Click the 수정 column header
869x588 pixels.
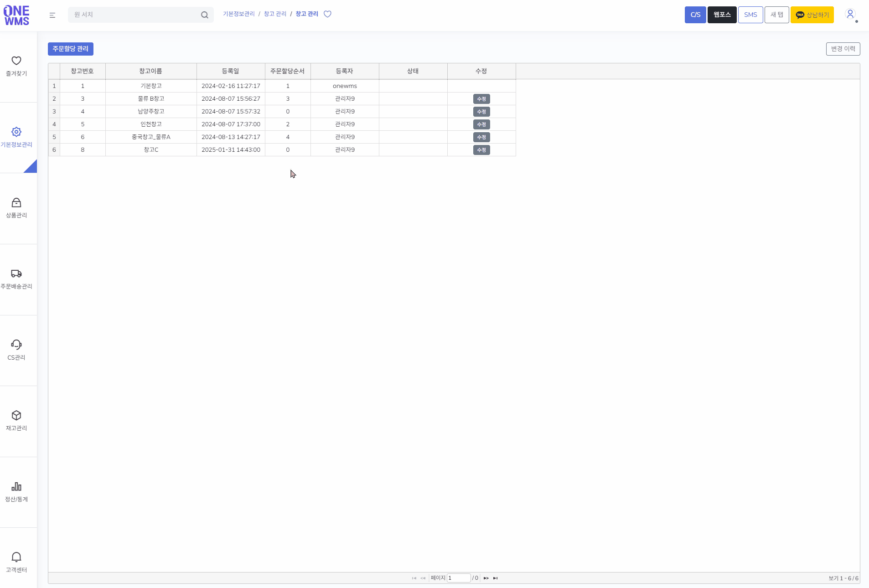coord(481,71)
